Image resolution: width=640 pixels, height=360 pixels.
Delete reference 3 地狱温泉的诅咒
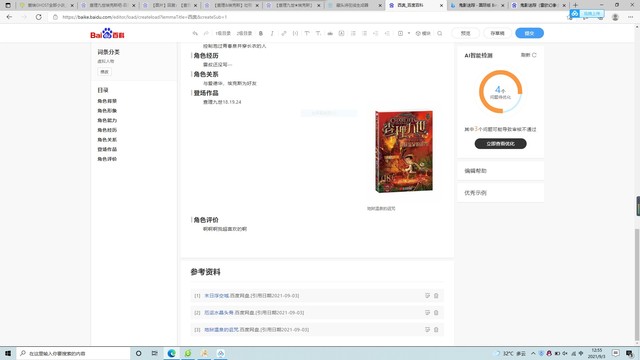point(436,330)
